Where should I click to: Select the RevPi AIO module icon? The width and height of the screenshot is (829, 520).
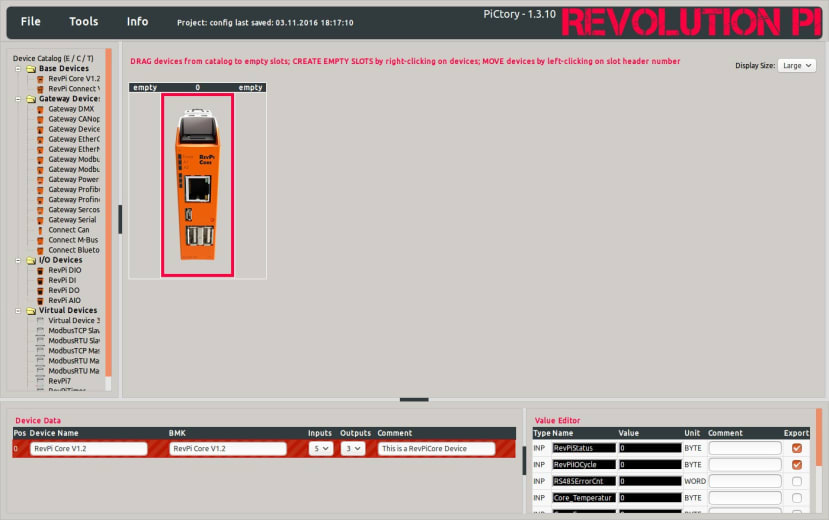[40, 301]
